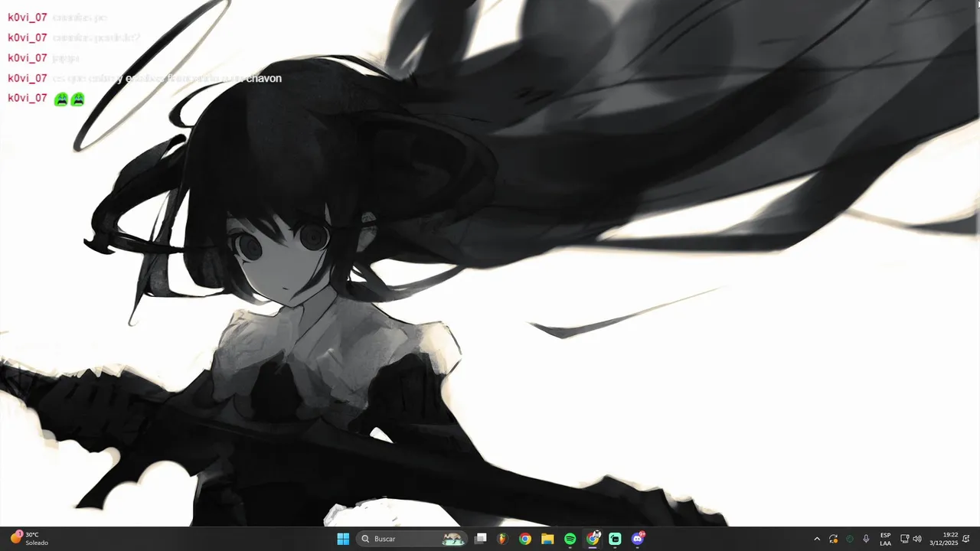Open the Windows Start menu
The height and width of the screenshot is (551, 980).
343,539
